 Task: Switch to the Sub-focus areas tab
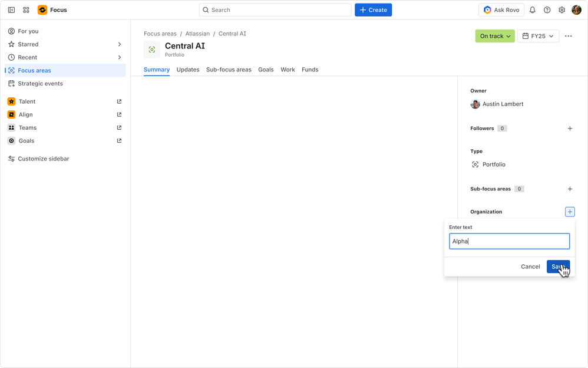click(x=229, y=70)
